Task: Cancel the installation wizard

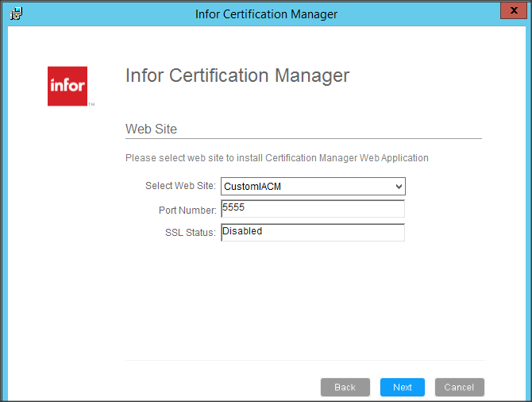Action: 460,387
